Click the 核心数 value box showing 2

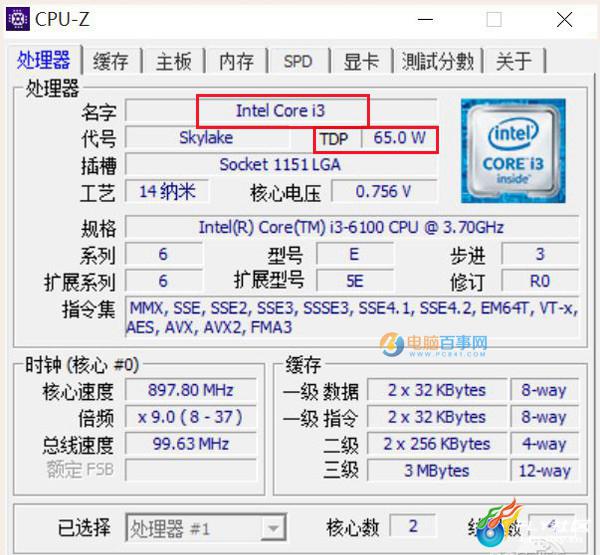click(x=413, y=526)
